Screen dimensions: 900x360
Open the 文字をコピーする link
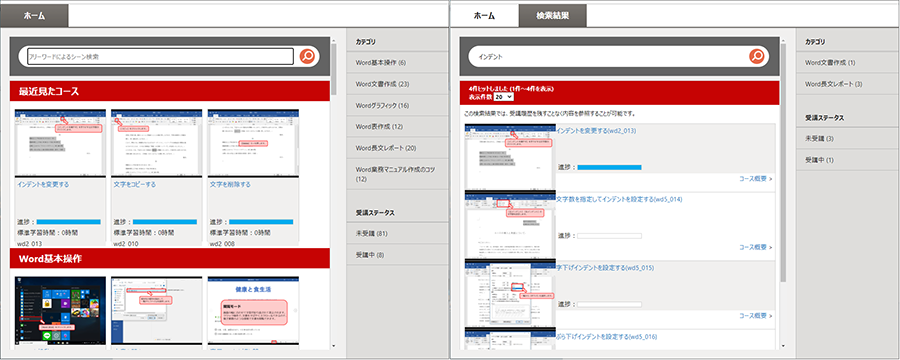[x=135, y=184]
